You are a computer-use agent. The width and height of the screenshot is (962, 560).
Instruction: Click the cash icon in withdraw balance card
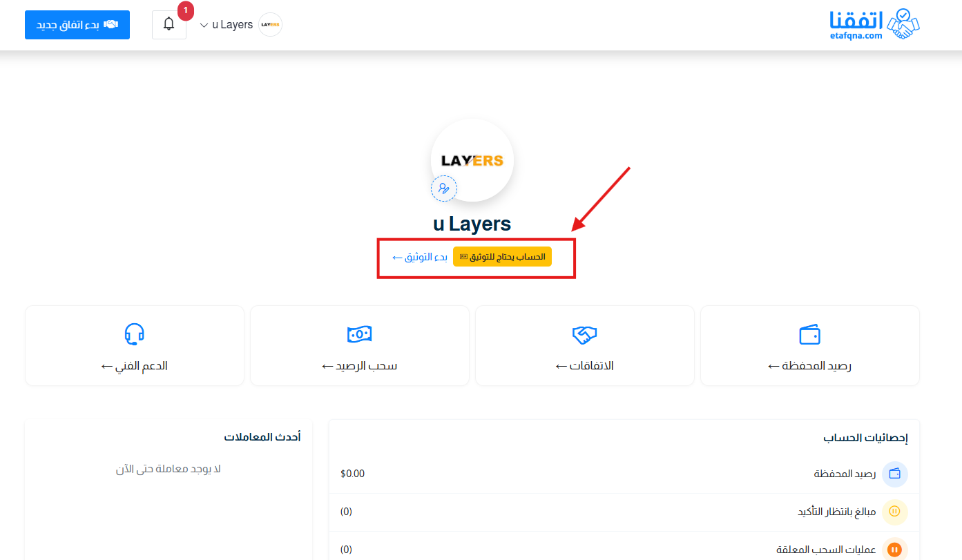359,335
